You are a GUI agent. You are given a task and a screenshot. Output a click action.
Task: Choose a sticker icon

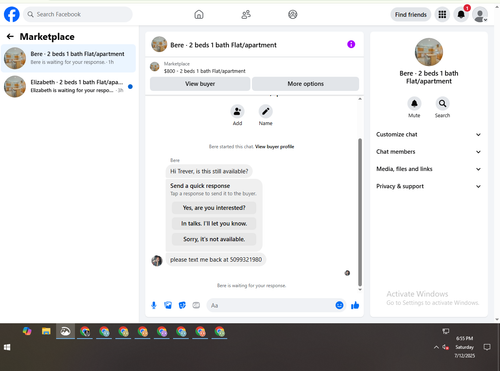click(182, 305)
